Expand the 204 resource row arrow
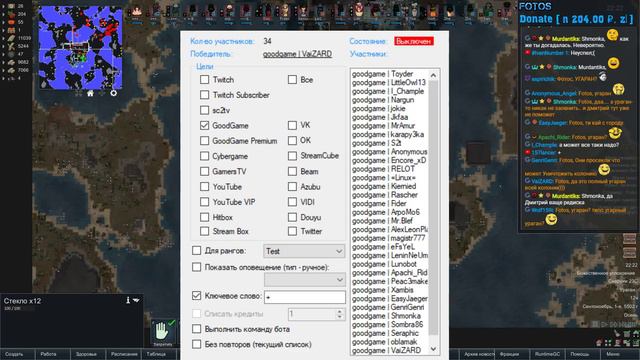 click(4, 14)
